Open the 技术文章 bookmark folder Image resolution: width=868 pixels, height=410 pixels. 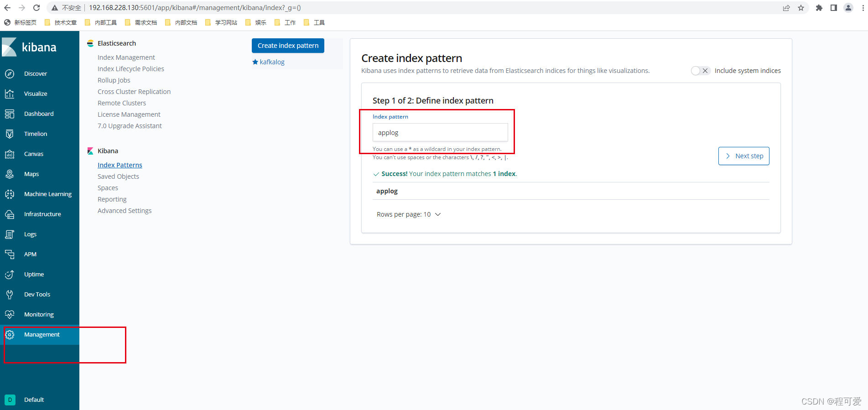(61, 23)
